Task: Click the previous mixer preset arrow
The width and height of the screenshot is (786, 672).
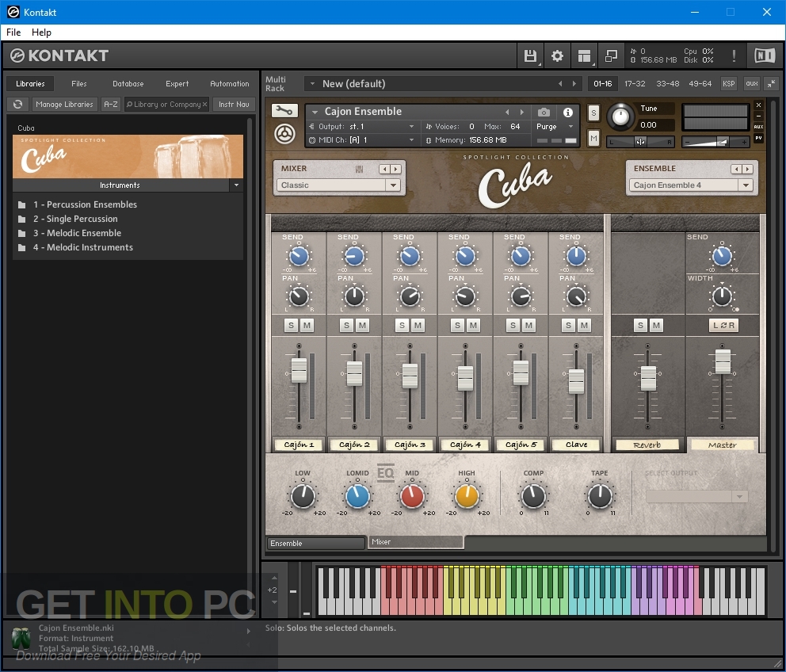Action: click(x=384, y=169)
